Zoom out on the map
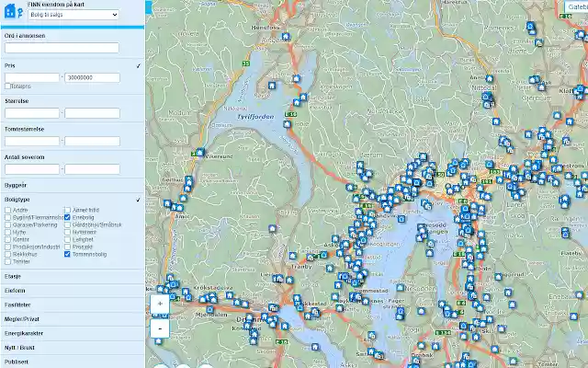Viewport: 588px width, 368px height. pyautogui.click(x=160, y=328)
